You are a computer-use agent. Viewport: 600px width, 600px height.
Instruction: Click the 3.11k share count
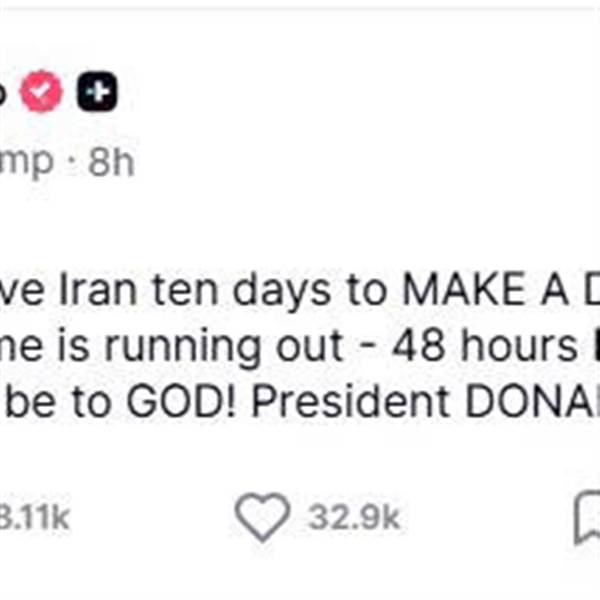pos(35,518)
